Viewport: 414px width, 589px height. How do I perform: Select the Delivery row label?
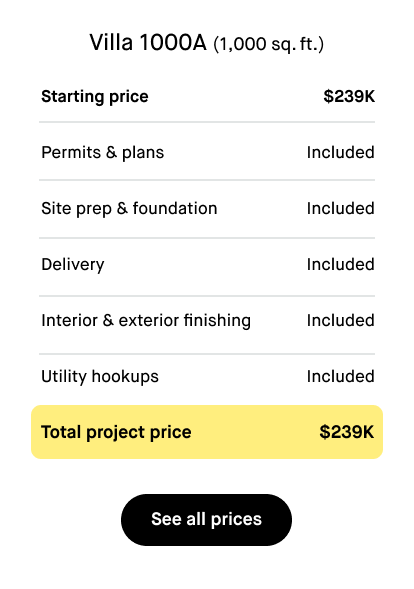point(73,264)
